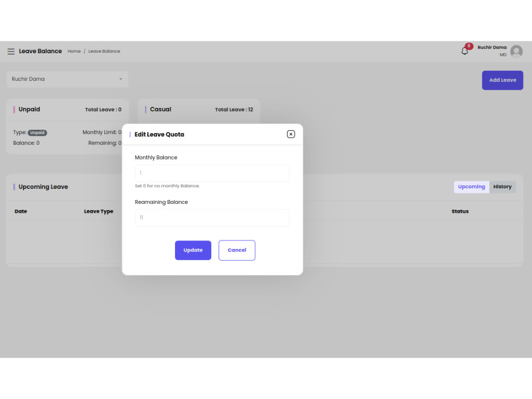Click the Add Leave button
Screen dimensions: 532x399
coord(502,80)
